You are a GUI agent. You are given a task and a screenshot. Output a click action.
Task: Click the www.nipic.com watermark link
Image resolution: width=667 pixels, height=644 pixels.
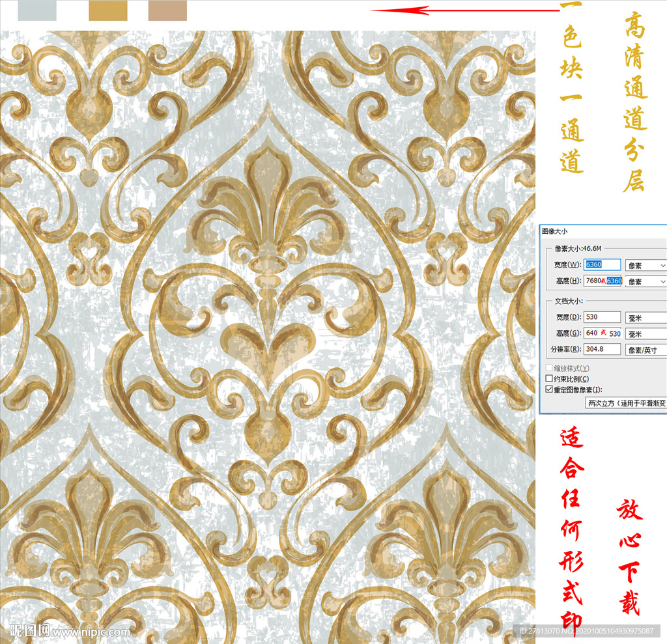pos(91,632)
